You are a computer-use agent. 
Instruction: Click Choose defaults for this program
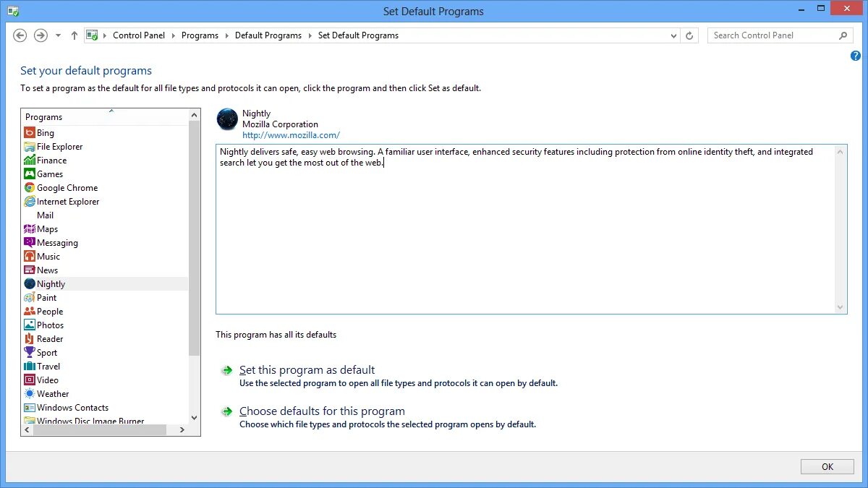point(322,411)
